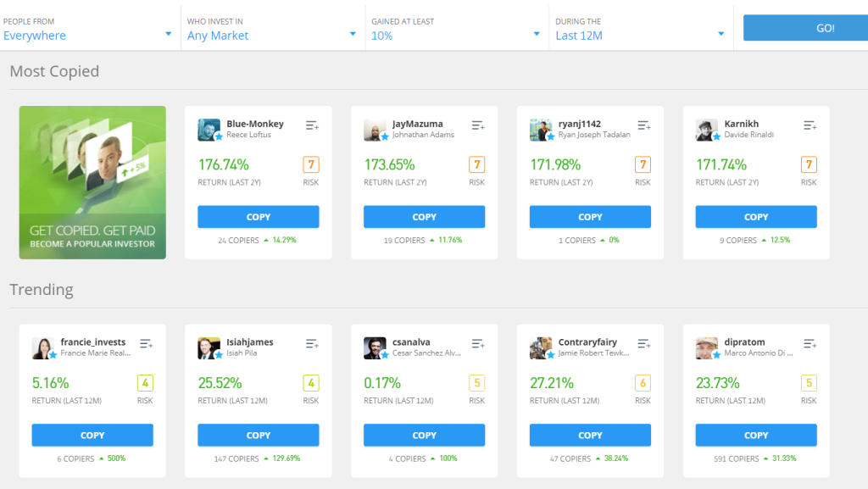Click watchlist icon on francie_invests card

(x=146, y=344)
